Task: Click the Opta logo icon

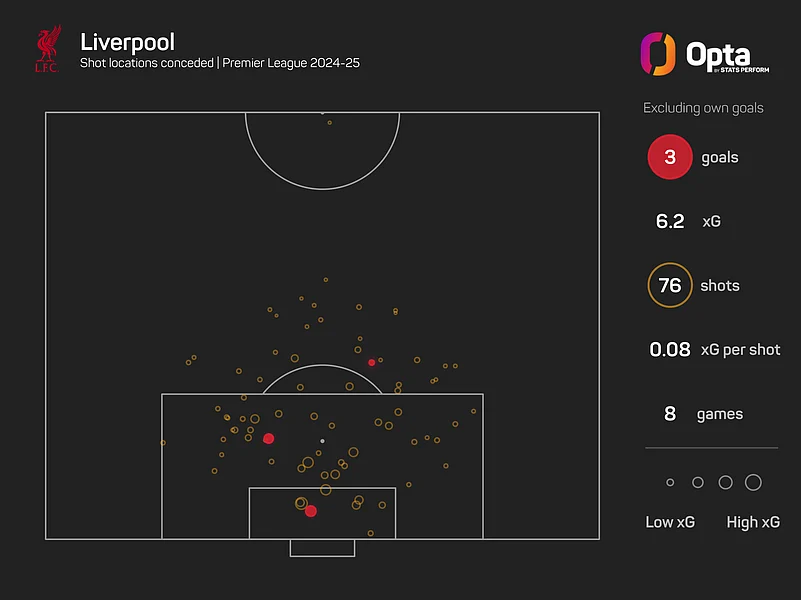Action: pyautogui.click(x=658, y=54)
